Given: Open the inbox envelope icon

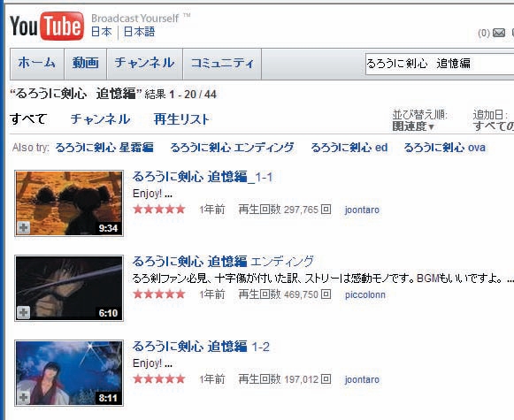Looking at the screenshot, I should click(499, 33).
